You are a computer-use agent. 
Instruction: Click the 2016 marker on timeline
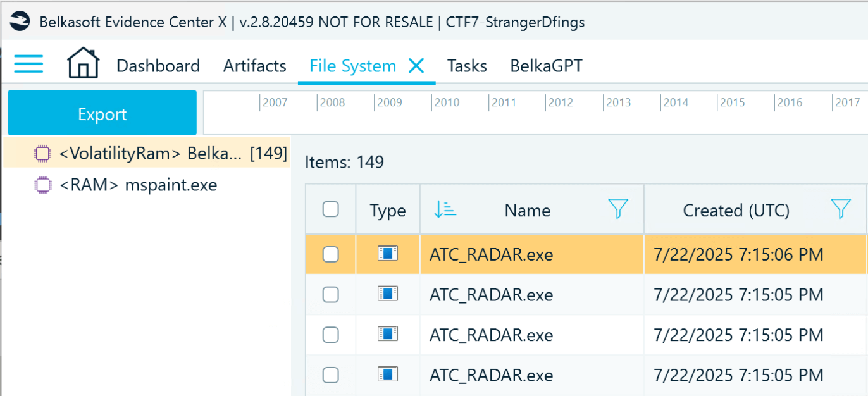[789, 102]
